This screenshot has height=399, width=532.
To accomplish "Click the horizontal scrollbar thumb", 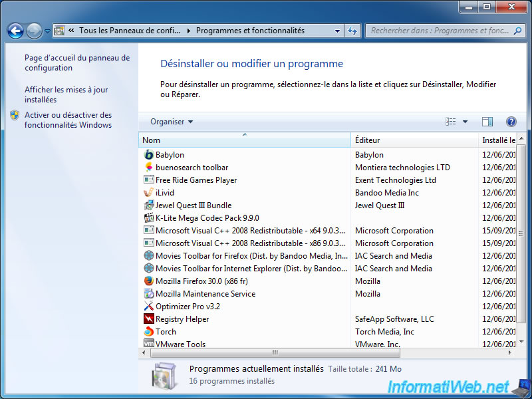I will [x=275, y=353].
